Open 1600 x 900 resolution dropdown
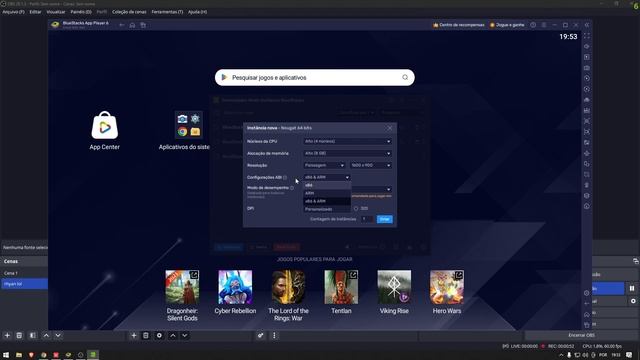Screen dimensions: 640x360 pos(371,165)
